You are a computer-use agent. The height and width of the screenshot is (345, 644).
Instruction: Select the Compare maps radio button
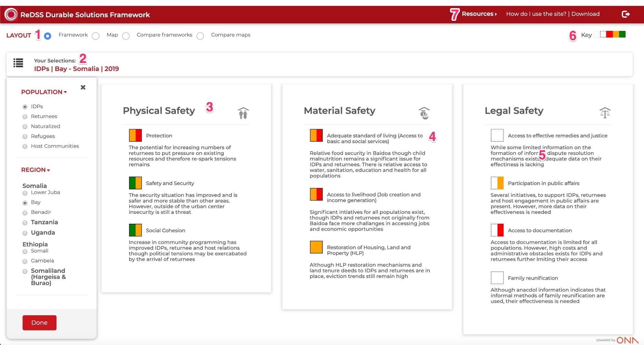[200, 36]
